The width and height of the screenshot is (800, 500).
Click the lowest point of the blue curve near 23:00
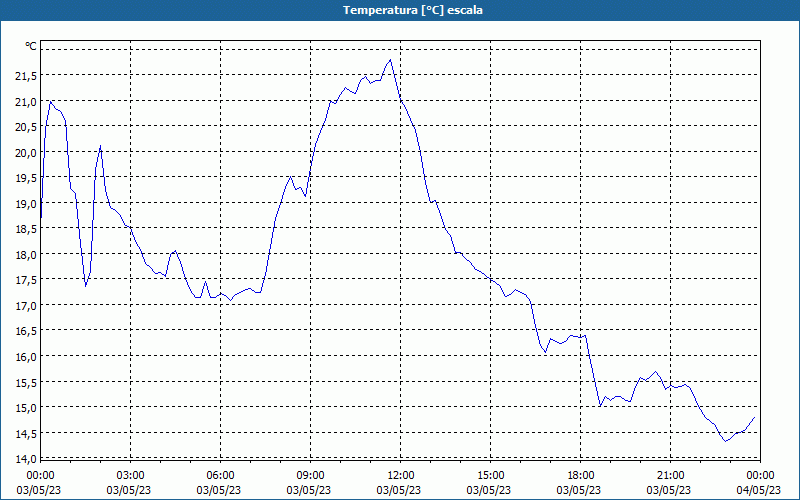[725, 441]
